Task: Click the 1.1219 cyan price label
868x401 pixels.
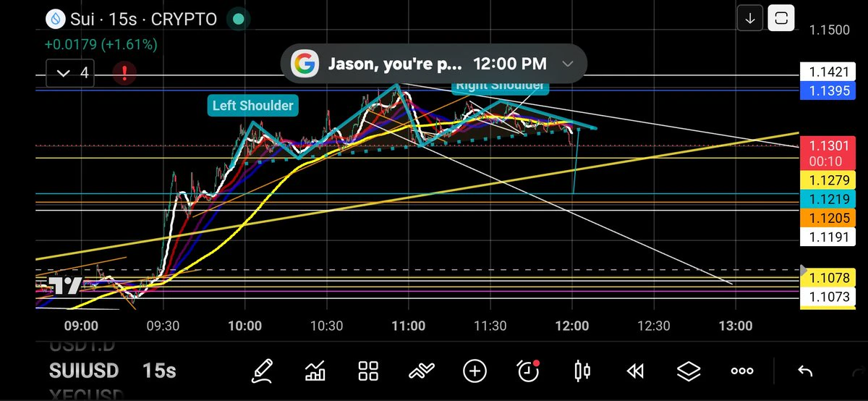Action: pos(829,200)
